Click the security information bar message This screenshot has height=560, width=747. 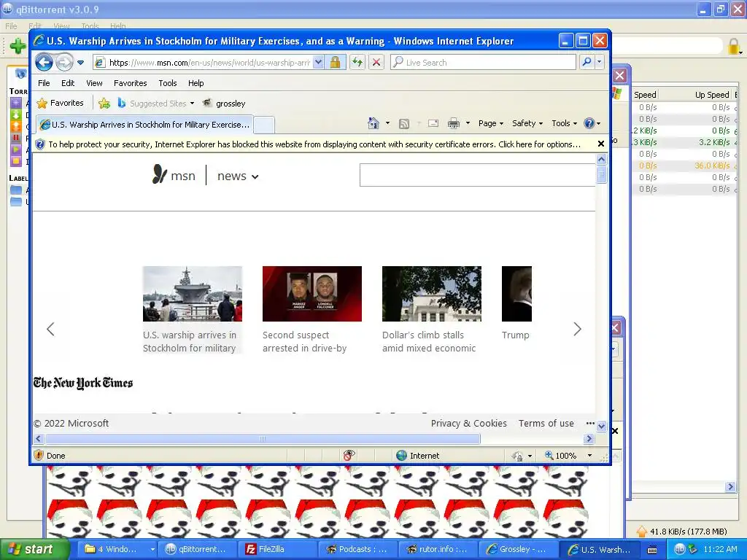click(314, 144)
